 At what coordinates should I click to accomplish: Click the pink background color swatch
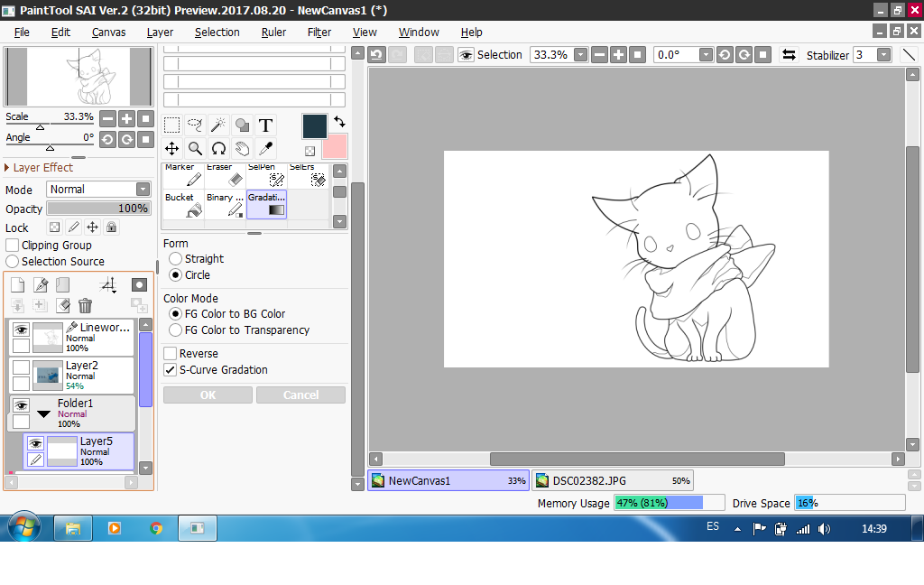(x=335, y=146)
